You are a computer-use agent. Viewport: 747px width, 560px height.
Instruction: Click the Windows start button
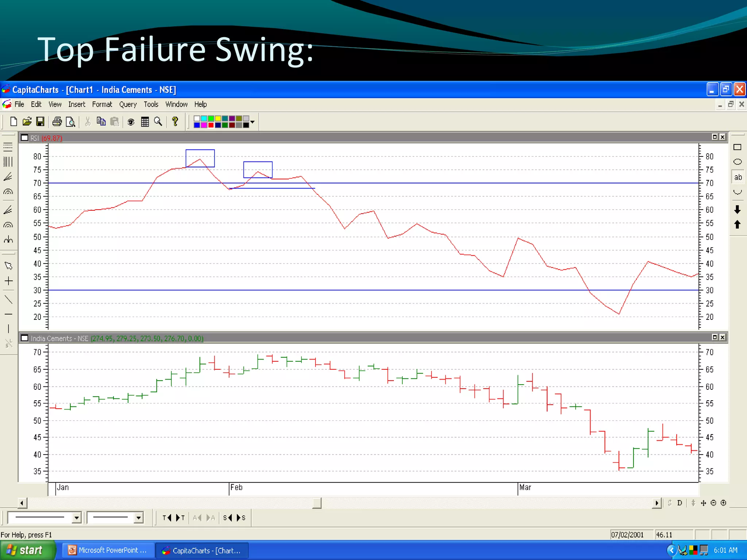tap(27, 550)
